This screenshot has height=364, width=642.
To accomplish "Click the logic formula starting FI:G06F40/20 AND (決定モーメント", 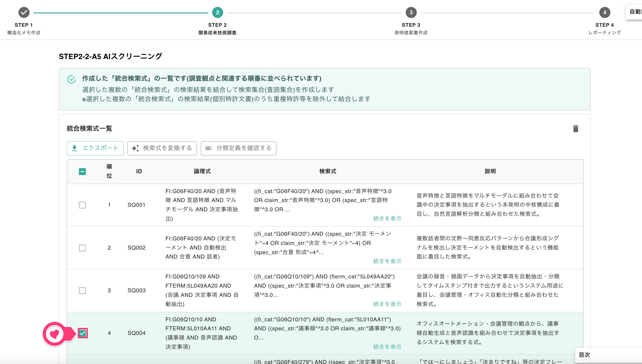I will point(201,248).
